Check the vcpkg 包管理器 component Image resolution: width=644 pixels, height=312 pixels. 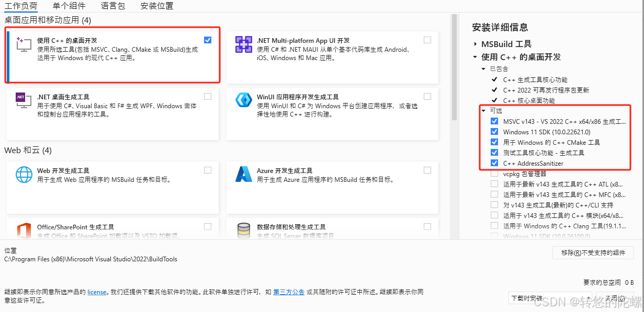494,174
